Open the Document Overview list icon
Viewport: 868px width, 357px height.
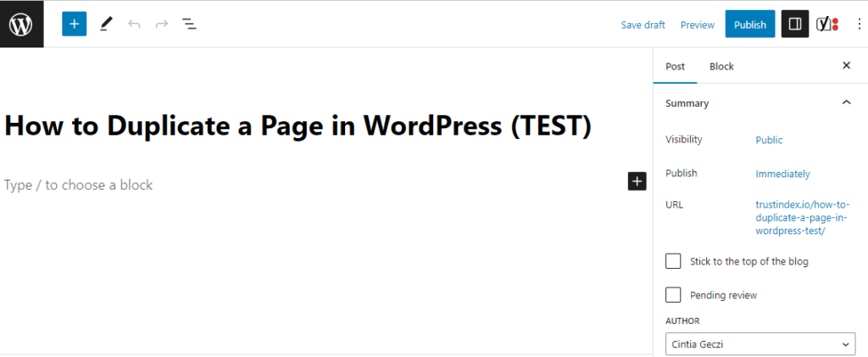click(x=190, y=24)
